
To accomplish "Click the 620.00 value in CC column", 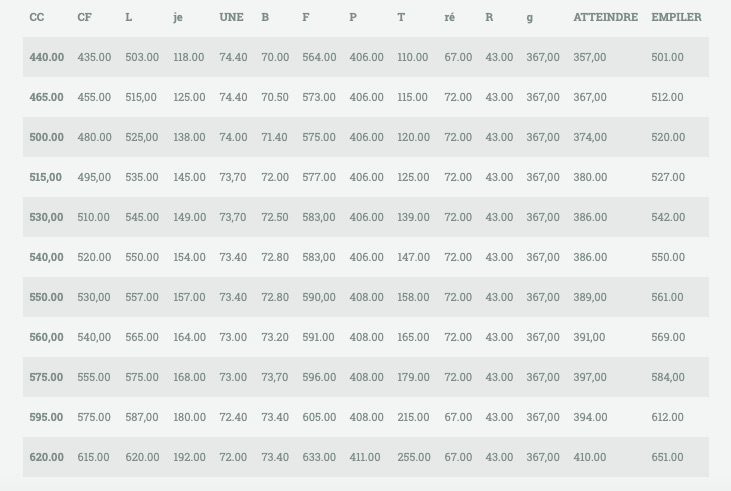I will 47,457.
